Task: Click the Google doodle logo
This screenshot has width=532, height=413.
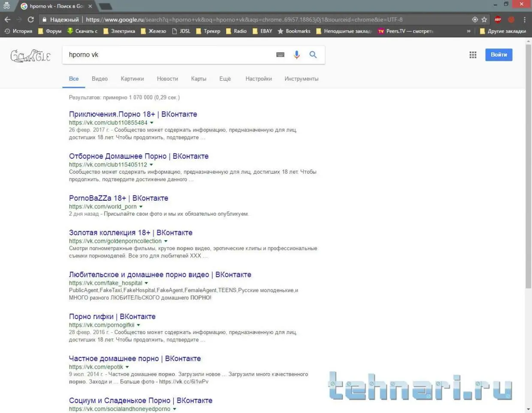Action: 30,56
